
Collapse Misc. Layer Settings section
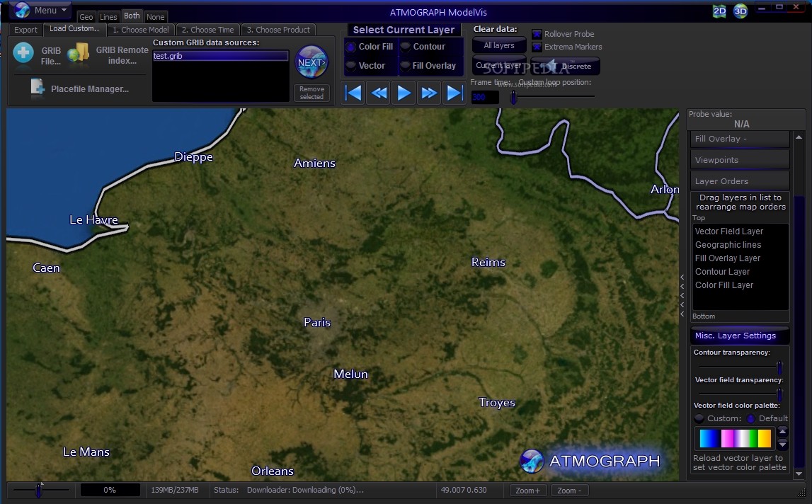click(x=740, y=336)
